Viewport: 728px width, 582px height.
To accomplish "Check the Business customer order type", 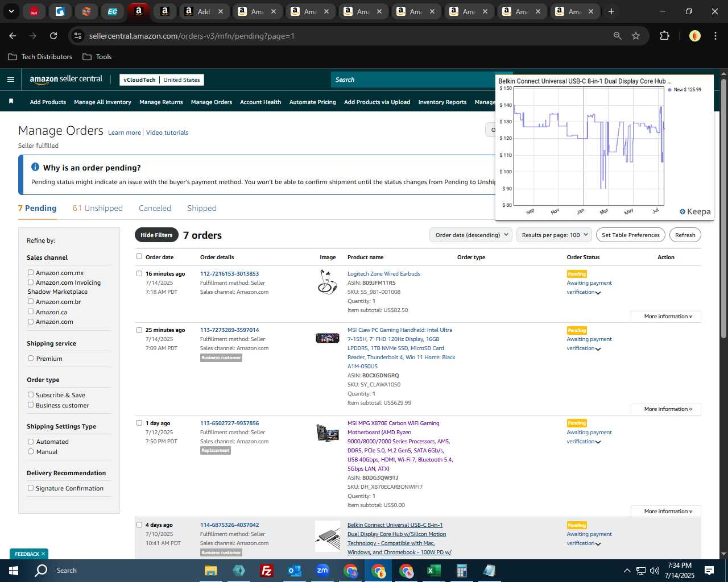I will point(31,405).
